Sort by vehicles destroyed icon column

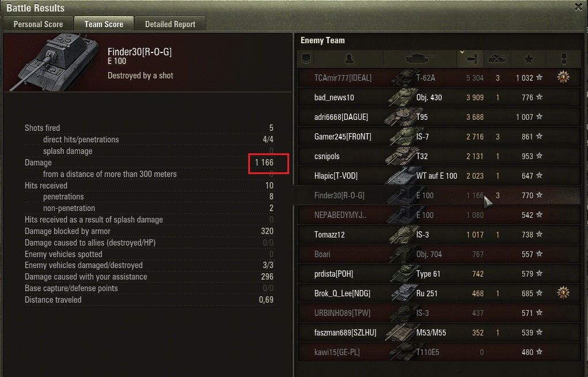497,59
